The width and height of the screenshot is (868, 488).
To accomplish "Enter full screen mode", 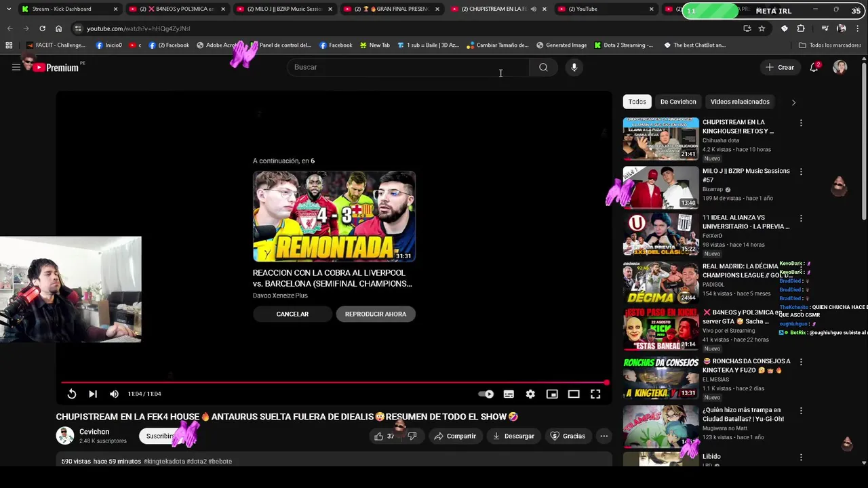I will tap(595, 394).
